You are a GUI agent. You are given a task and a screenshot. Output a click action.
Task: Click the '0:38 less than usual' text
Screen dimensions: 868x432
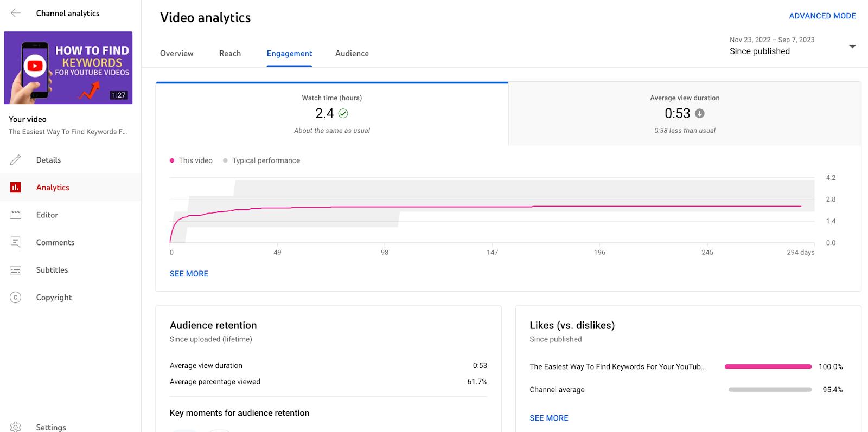click(685, 131)
